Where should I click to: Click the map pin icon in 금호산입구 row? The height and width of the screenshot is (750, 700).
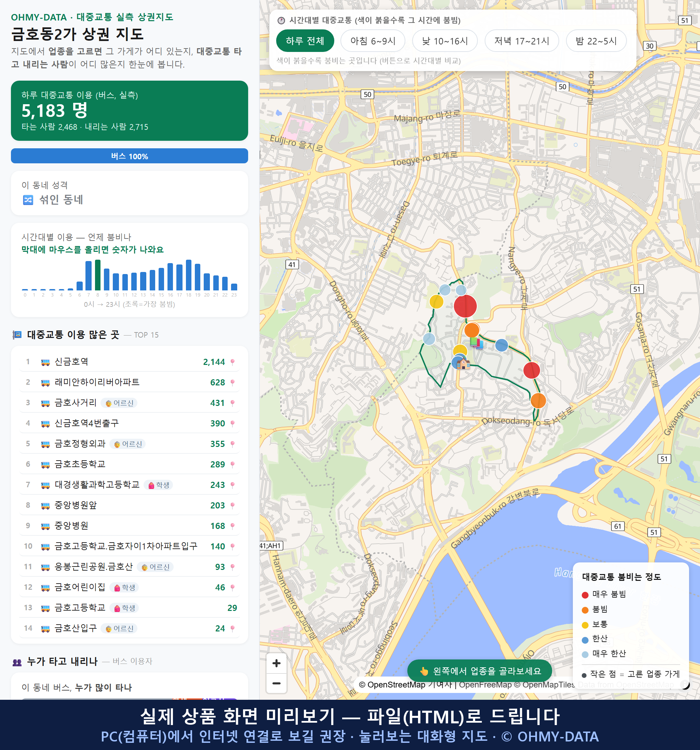click(x=232, y=628)
